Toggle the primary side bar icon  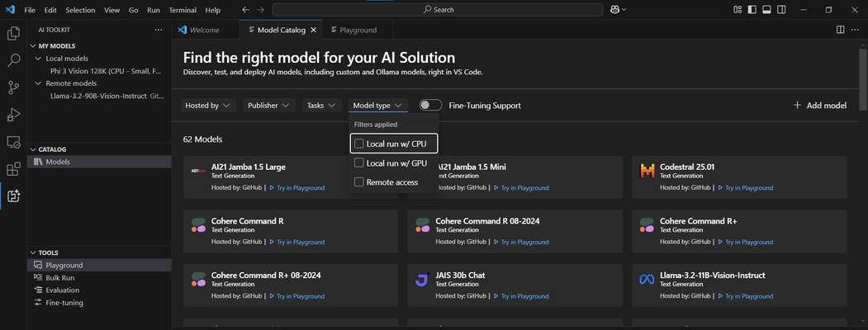(x=752, y=9)
